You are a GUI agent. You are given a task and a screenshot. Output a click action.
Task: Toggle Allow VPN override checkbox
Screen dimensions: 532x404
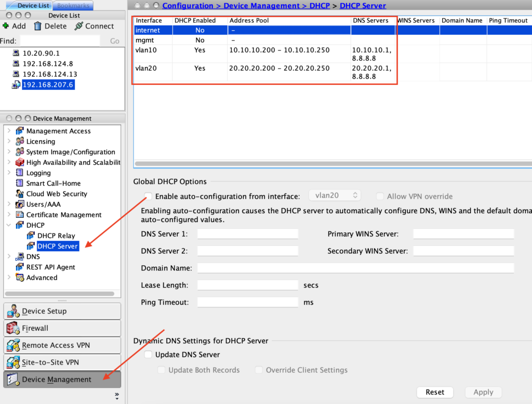pyautogui.click(x=380, y=196)
